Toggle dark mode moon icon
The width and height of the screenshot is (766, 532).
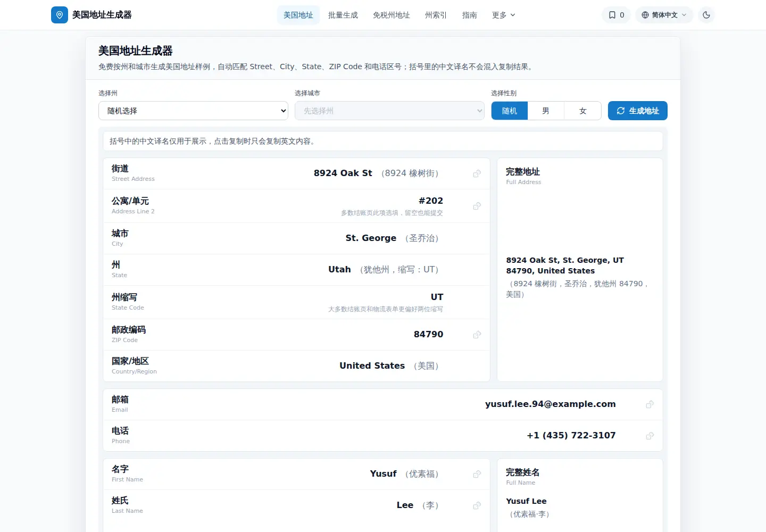click(x=706, y=15)
